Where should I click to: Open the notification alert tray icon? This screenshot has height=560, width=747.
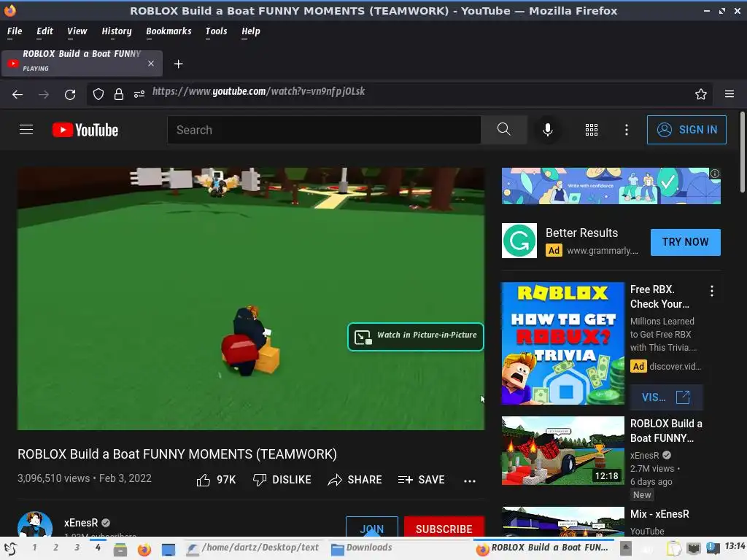[713, 548]
